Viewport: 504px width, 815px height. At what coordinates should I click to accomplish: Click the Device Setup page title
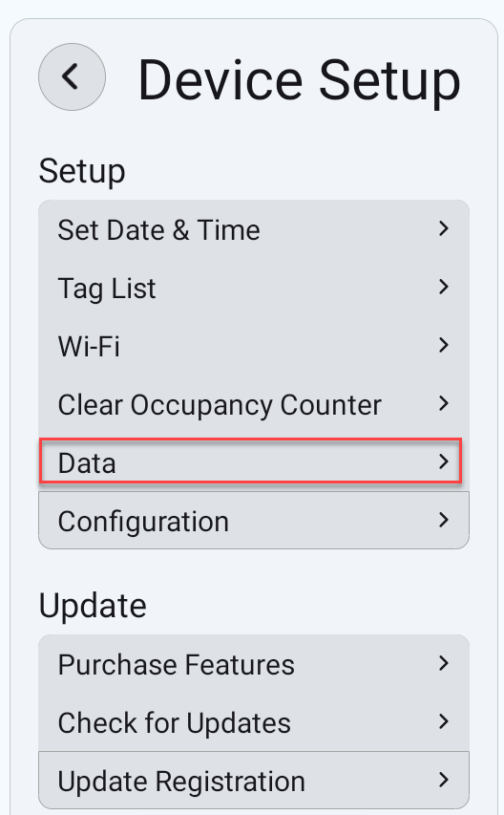pyautogui.click(x=299, y=81)
